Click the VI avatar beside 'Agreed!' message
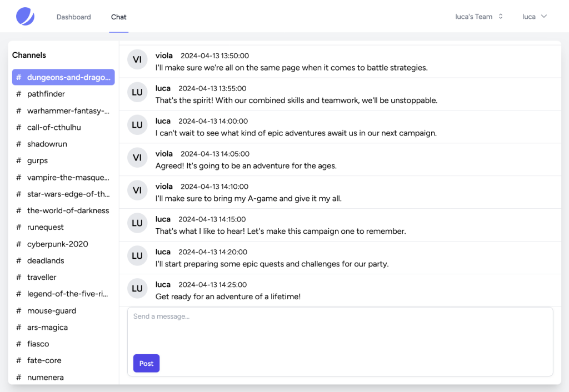Image resolution: width=569 pixels, height=392 pixels. click(x=137, y=158)
